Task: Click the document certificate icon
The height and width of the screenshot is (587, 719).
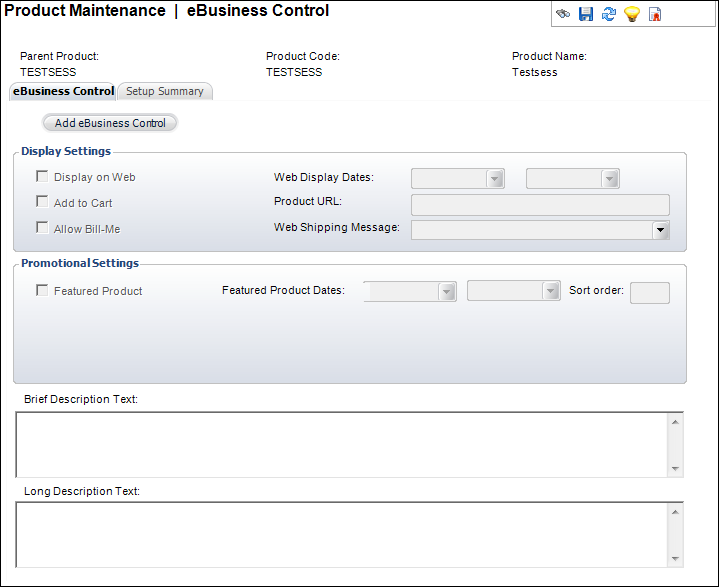Action: tap(655, 14)
